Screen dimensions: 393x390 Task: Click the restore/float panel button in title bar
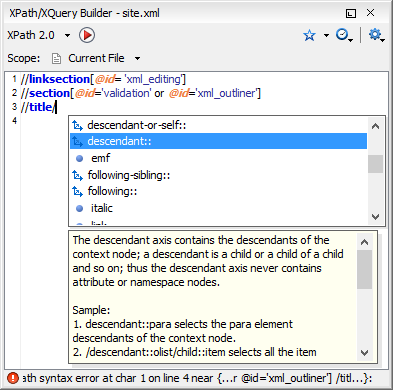point(351,13)
